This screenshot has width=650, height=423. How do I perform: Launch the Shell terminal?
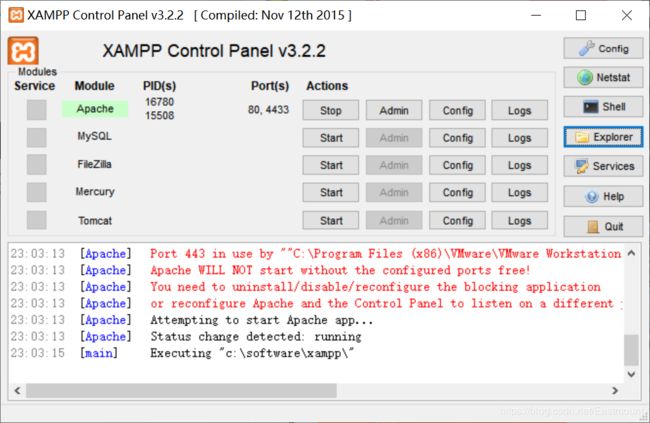click(x=603, y=107)
